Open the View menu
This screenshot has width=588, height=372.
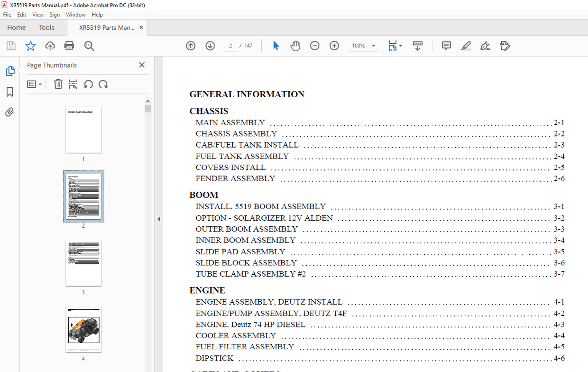38,15
